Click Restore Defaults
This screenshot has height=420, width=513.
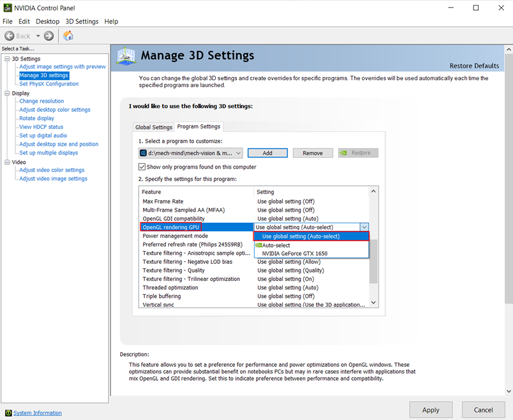(x=474, y=66)
